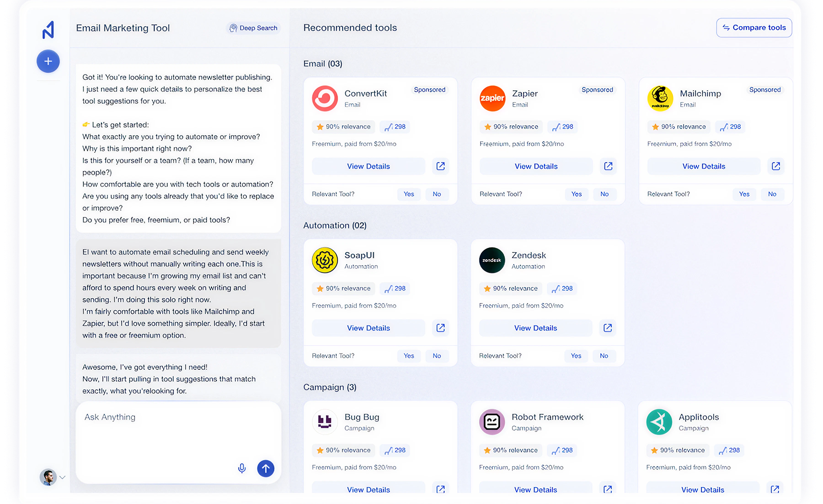
Task: View Details for Mailchimp
Action: 704,166
